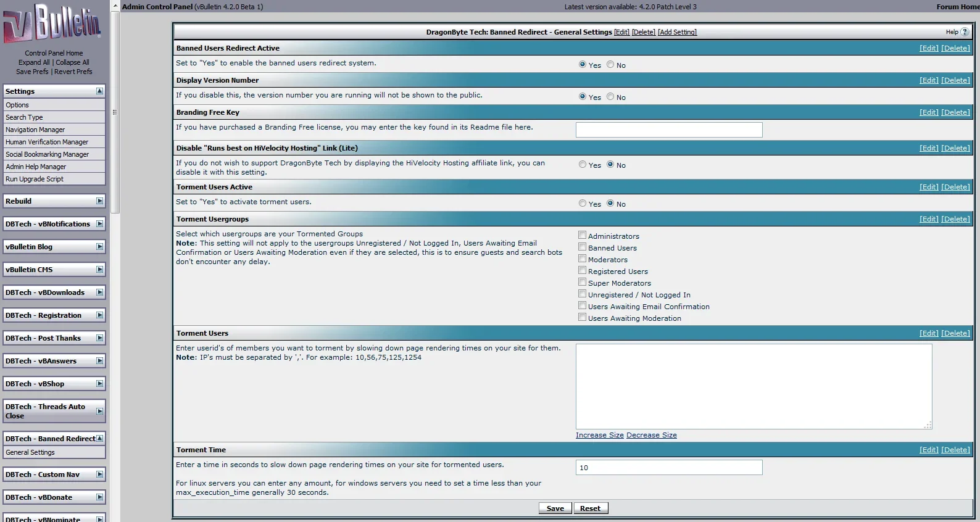This screenshot has height=522, width=980.
Task: Open Run Upgrade Script item
Action: [x=54, y=179]
